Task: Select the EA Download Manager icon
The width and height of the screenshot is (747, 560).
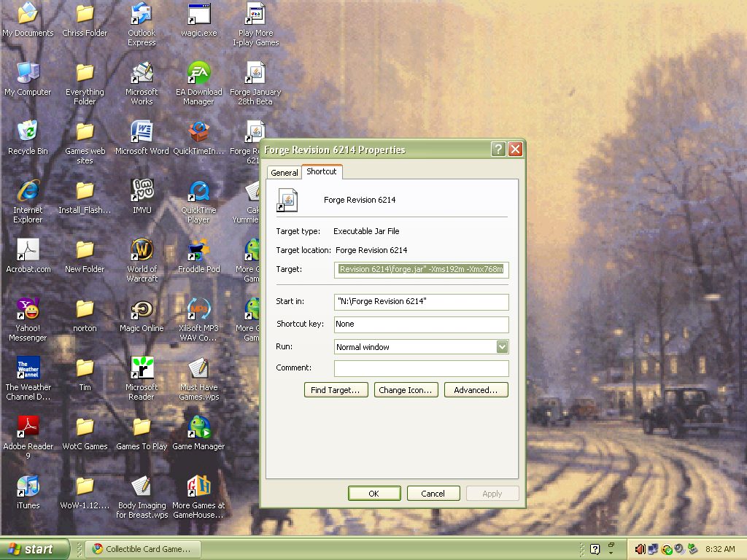Action: coord(199,74)
